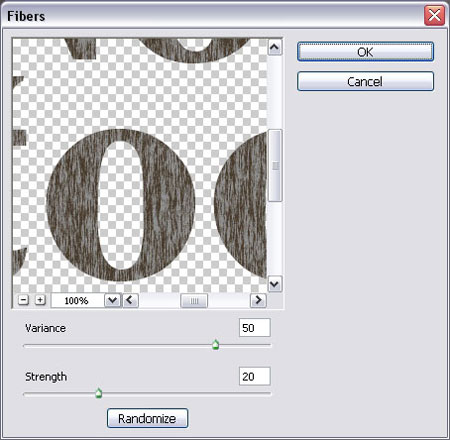Click the zoom in plus icon
Viewport: 450px width, 440px height.
click(40, 300)
